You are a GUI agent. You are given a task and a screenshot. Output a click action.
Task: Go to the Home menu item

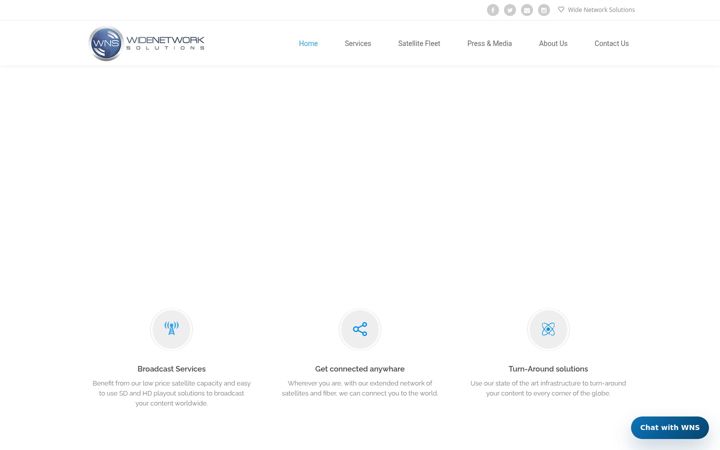308,44
